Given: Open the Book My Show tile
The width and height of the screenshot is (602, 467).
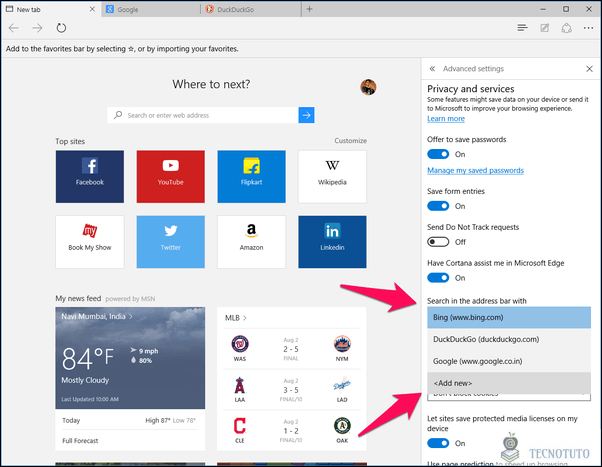Looking at the screenshot, I should [90, 242].
